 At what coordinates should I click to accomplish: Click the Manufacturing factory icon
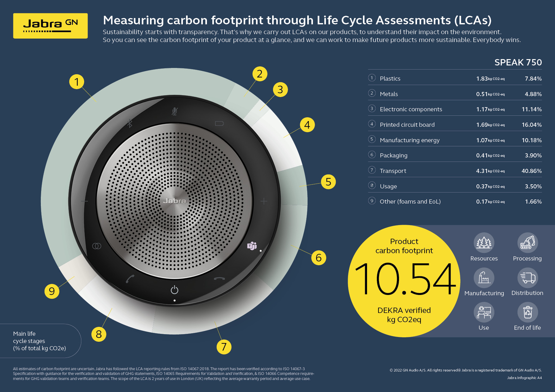click(x=484, y=278)
